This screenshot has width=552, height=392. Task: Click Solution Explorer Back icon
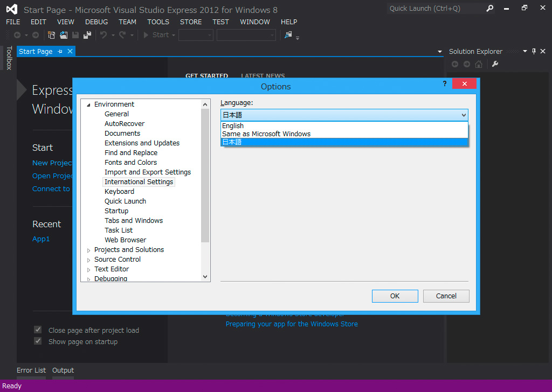click(x=455, y=64)
